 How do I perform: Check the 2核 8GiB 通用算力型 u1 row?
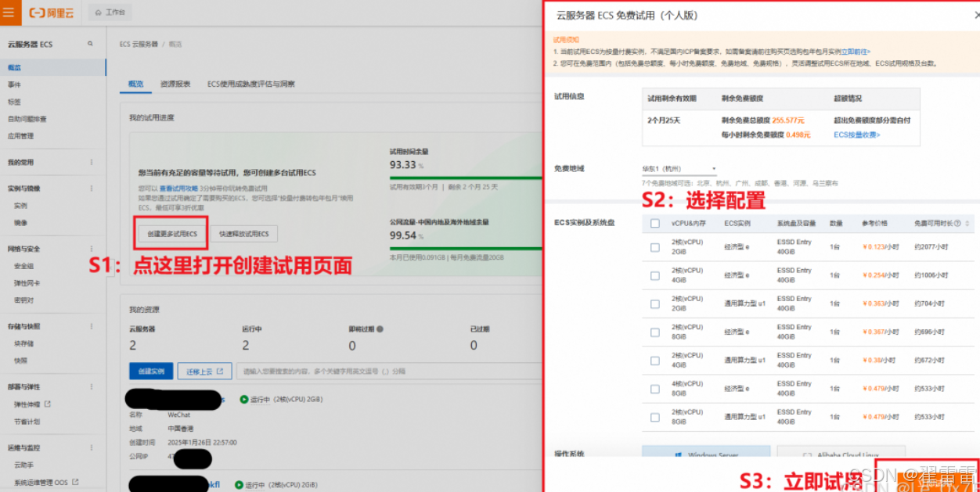pyautogui.click(x=655, y=416)
